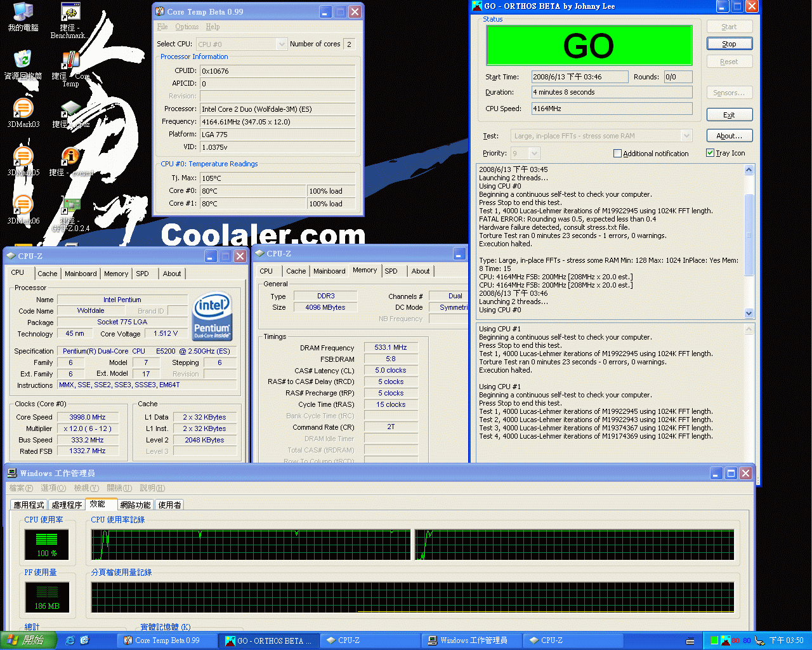Launch the 3DMark03 desktop shortcut
The image size is (812, 650).
click(23, 113)
